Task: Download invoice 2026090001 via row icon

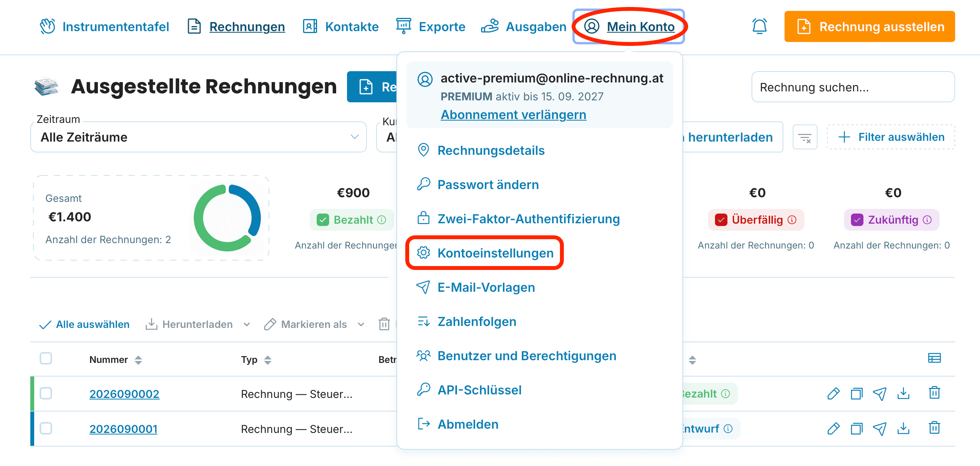Action: 903,429
